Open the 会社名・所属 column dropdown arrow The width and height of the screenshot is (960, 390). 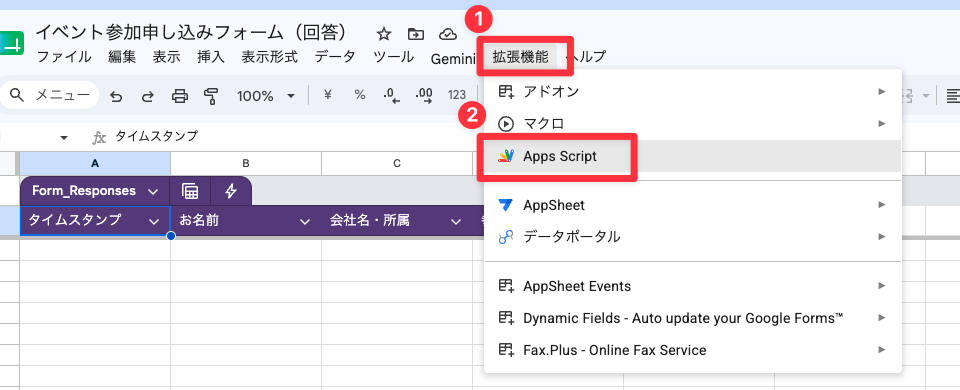pos(456,221)
